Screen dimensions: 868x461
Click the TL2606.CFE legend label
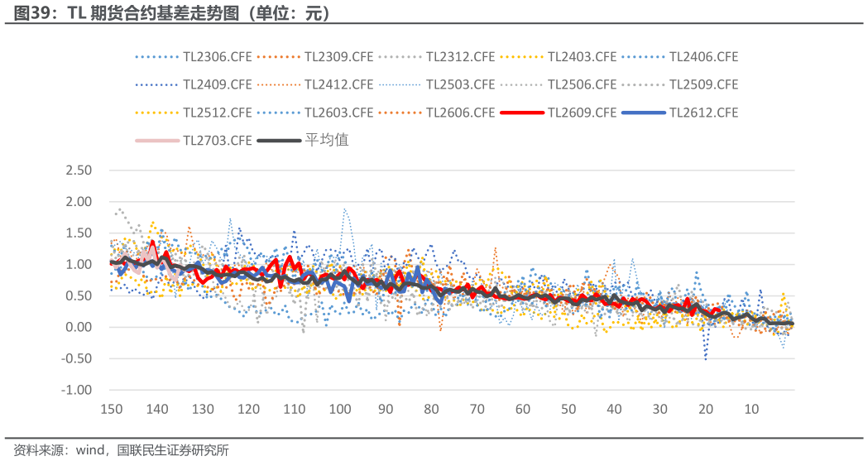[461, 113]
